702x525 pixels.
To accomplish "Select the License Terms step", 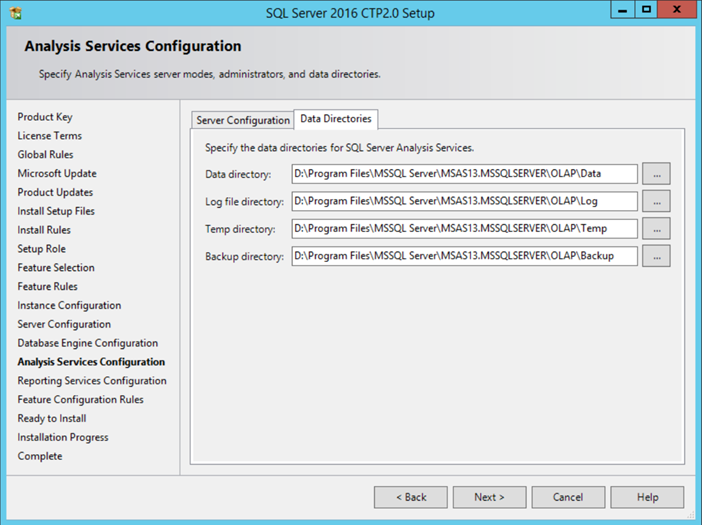I will [x=50, y=136].
